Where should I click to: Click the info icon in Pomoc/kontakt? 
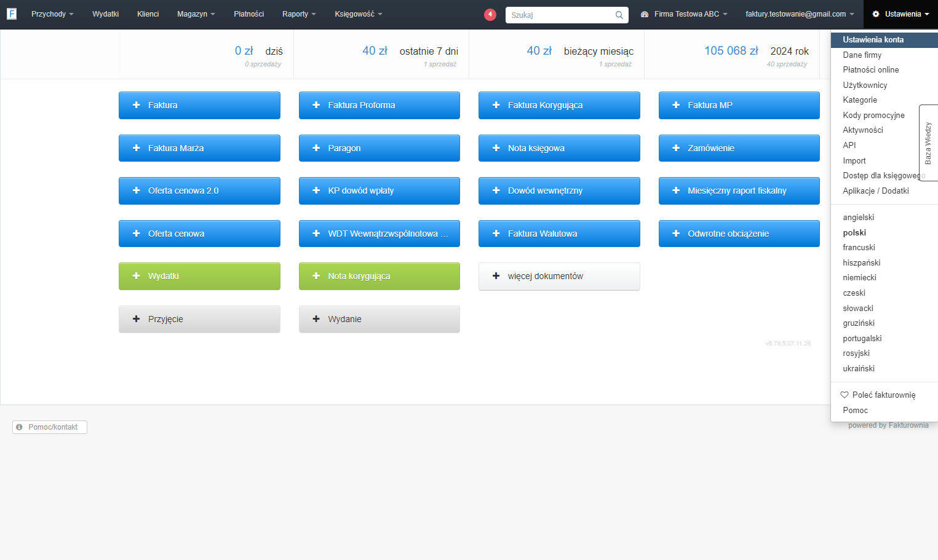tap(19, 427)
